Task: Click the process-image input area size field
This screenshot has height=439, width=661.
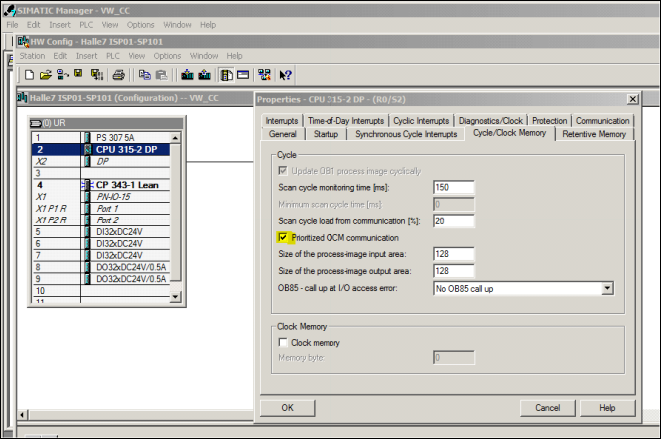Action: 453,255
